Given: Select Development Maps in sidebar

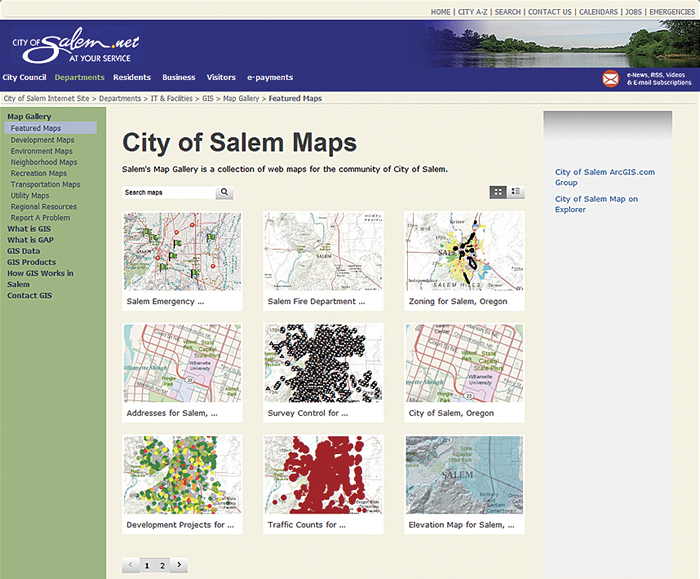Looking at the screenshot, I should pos(42,140).
